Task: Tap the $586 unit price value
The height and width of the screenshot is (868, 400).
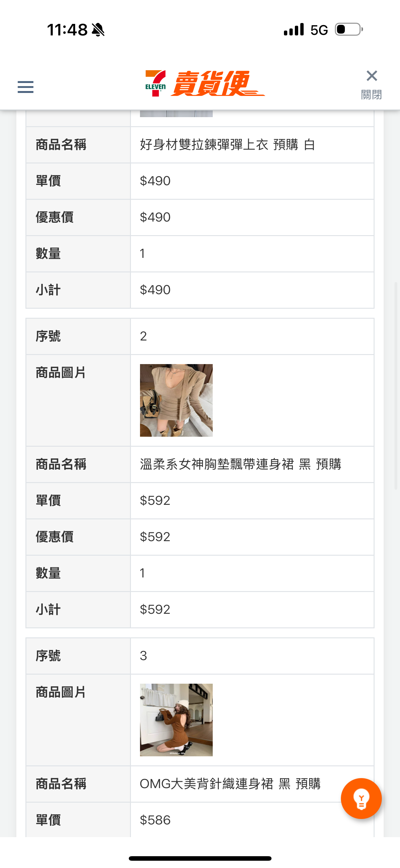Action: tap(155, 820)
